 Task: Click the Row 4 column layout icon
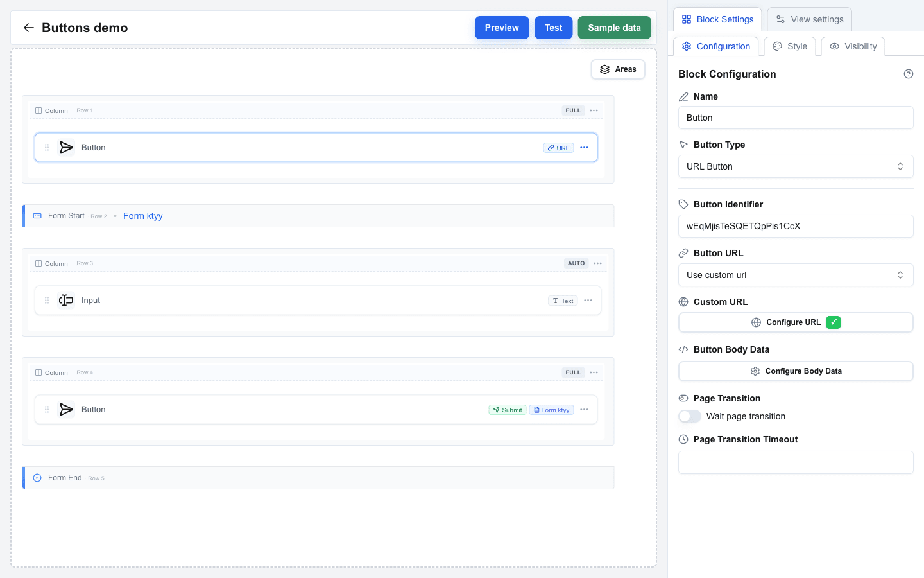click(x=38, y=372)
